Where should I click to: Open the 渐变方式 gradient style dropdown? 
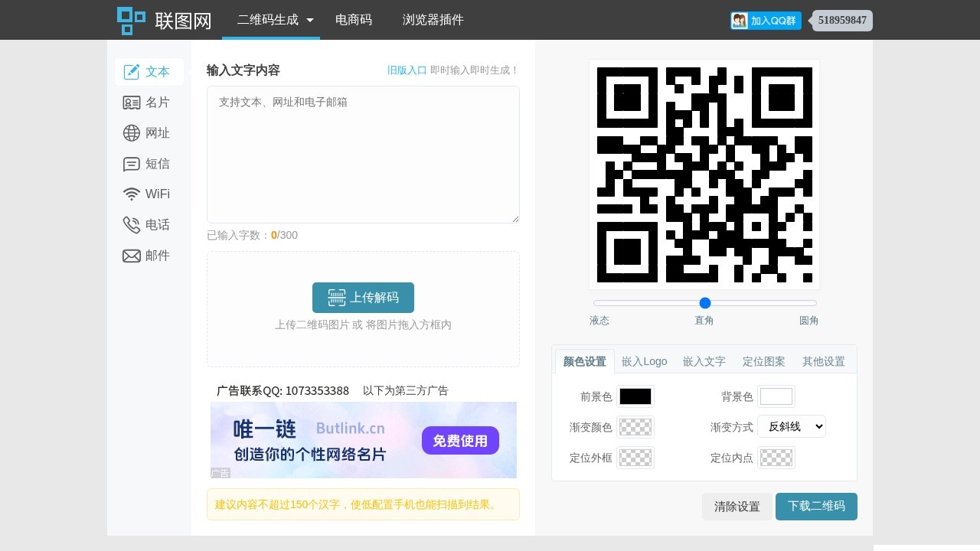[792, 426]
